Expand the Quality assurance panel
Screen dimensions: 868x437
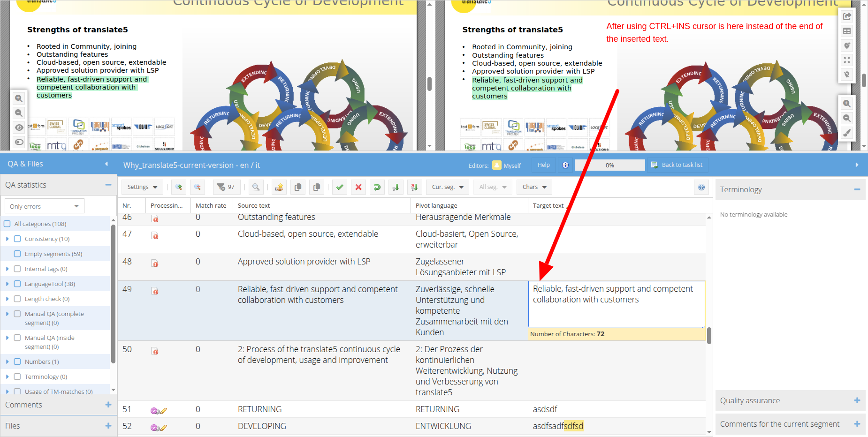(857, 400)
